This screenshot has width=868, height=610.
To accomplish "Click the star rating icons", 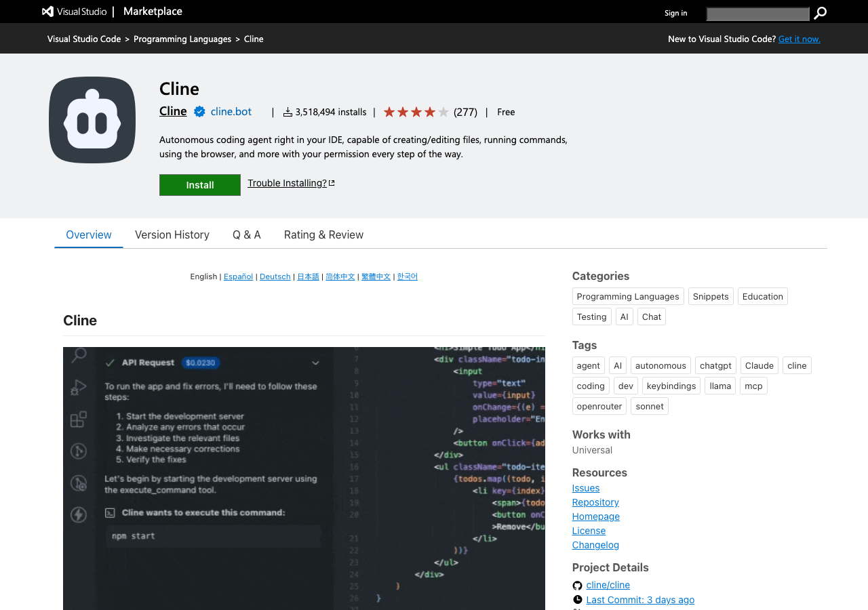I will (x=416, y=112).
